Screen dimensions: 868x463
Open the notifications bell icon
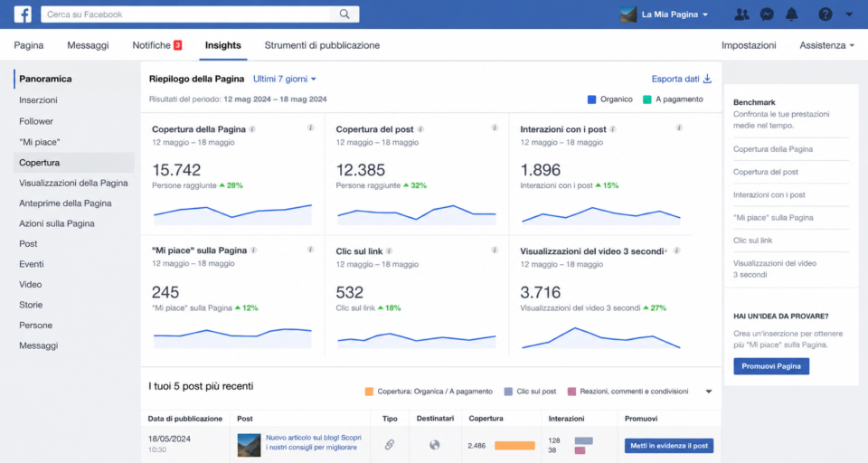coord(792,14)
